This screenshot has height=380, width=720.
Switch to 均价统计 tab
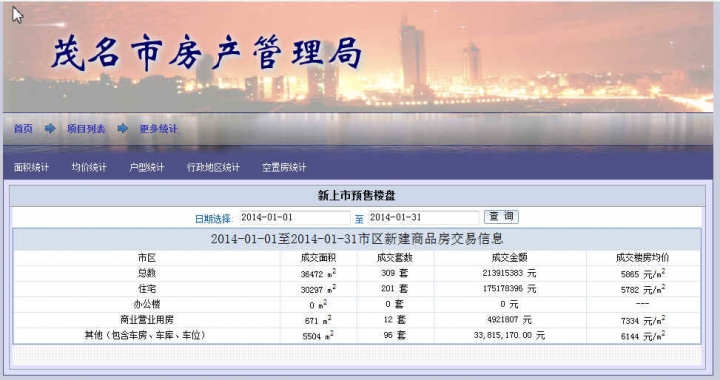pyautogui.click(x=89, y=167)
